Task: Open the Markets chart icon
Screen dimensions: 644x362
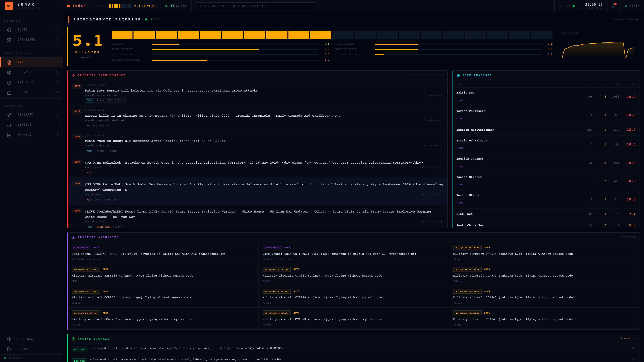Action: pyautogui.click(x=9, y=135)
